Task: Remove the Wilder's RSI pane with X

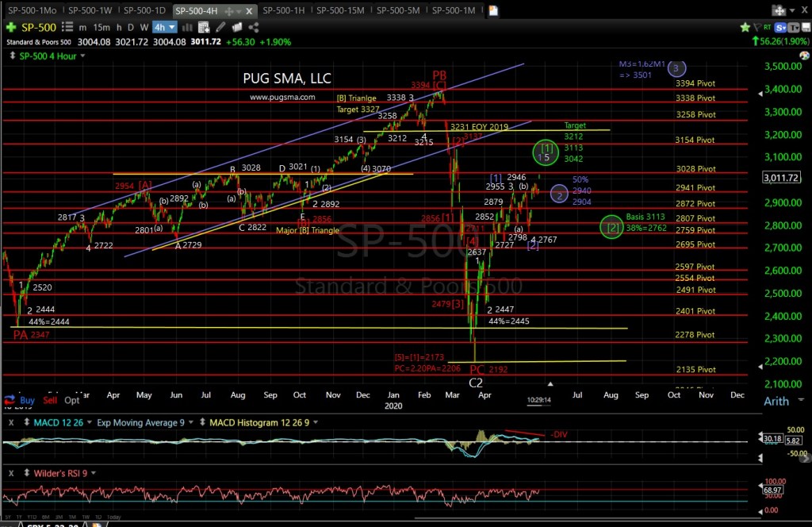Action: [x=11, y=473]
